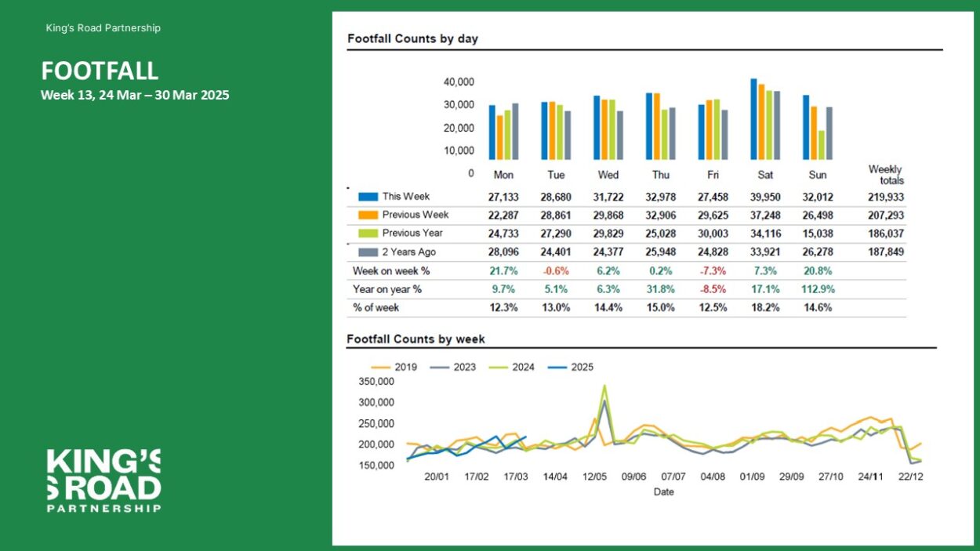The height and width of the screenshot is (551, 980).
Task: Click the 12/05 date axis label
Action: (595, 477)
